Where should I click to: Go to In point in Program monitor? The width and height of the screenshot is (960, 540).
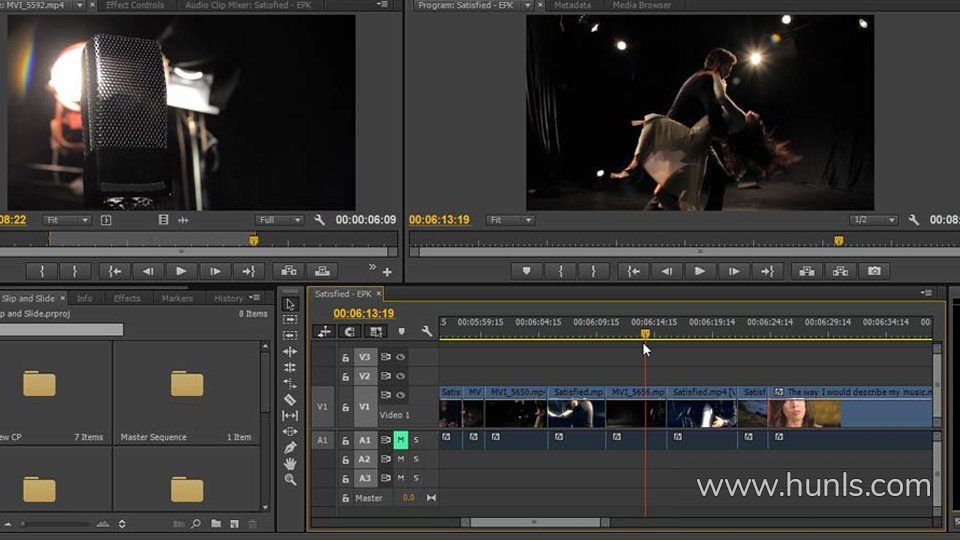pyautogui.click(x=633, y=271)
